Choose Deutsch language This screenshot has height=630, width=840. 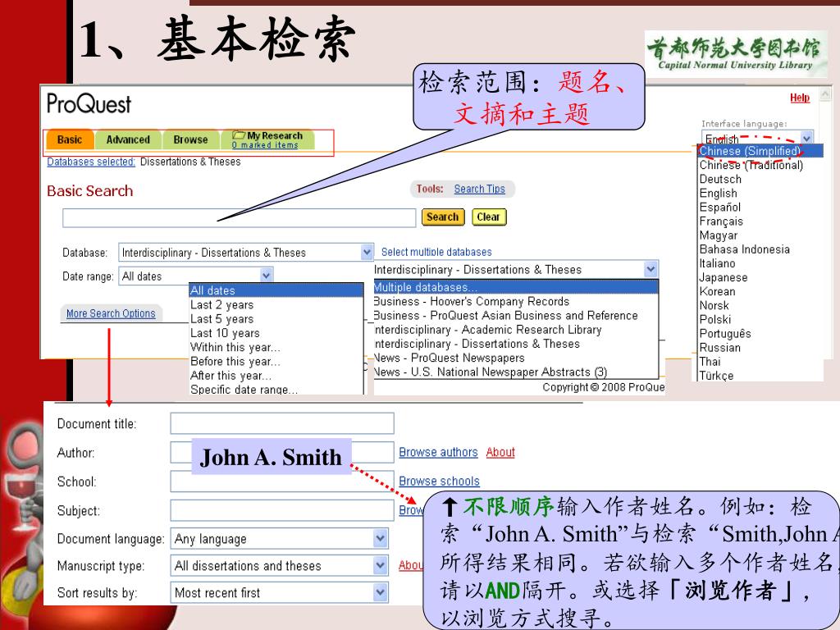pyautogui.click(x=720, y=179)
